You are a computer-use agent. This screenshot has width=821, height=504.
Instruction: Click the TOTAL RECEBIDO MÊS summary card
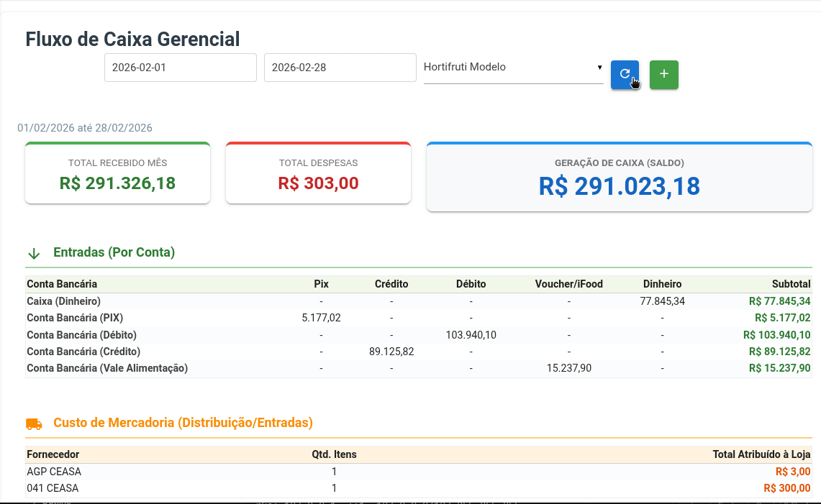point(117,173)
